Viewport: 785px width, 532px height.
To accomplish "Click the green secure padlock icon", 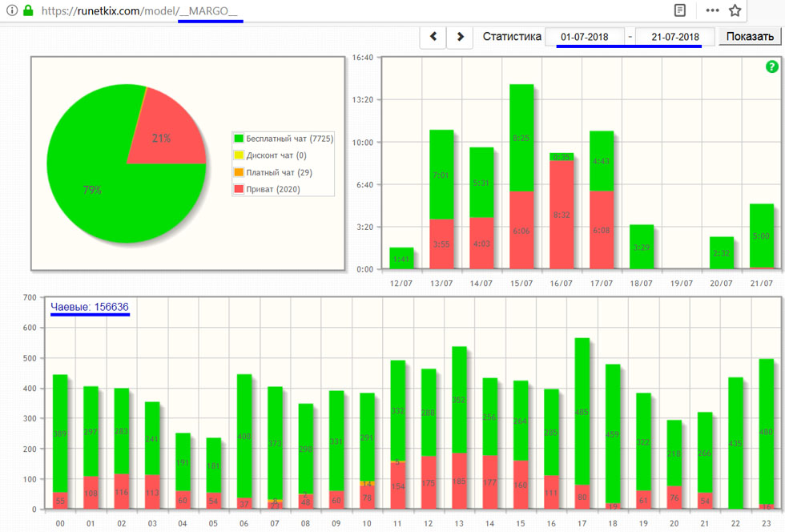I will (28, 11).
